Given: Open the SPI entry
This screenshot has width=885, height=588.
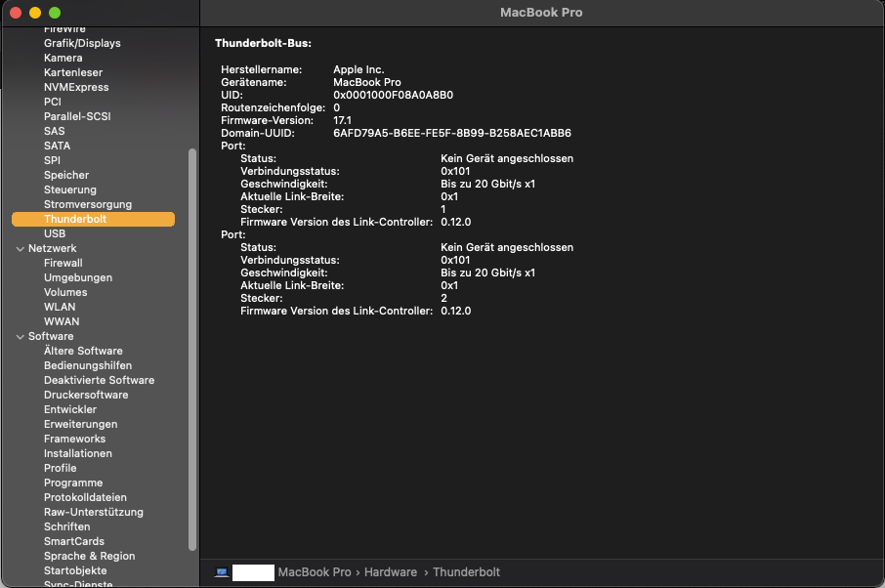Looking at the screenshot, I should coord(52,161).
